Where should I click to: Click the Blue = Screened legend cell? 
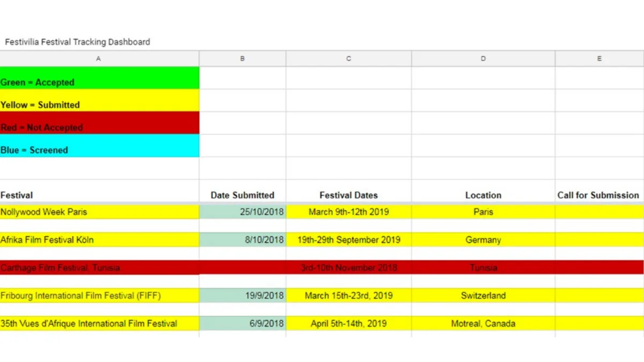(x=99, y=145)
